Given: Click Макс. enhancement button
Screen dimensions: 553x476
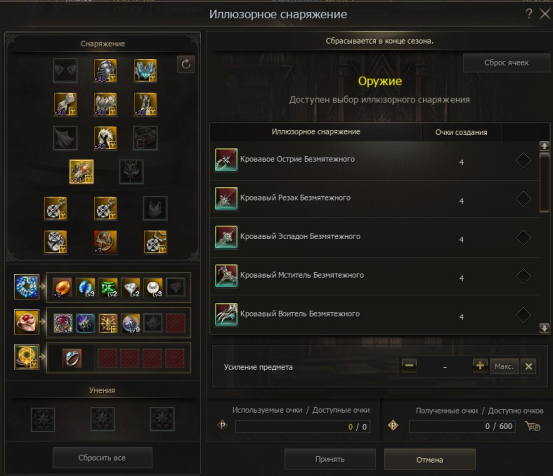Looking at the screenshot, I should pos(504,366).
